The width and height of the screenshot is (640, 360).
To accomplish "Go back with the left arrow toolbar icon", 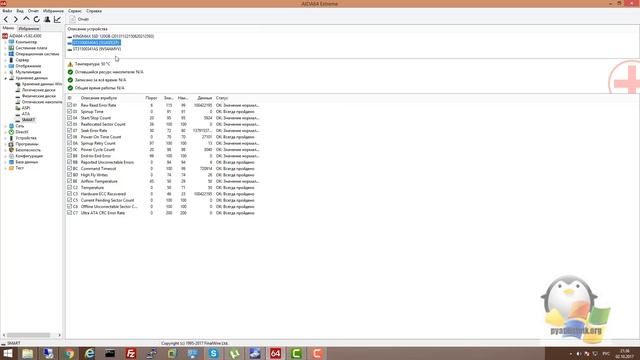I will coord(6,19).
